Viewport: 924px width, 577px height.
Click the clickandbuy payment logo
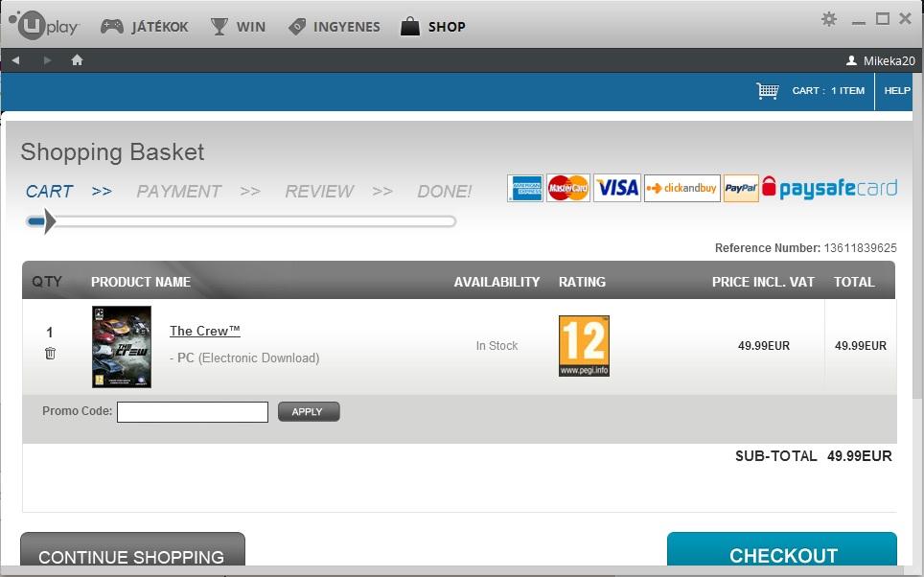coord(682,189)
